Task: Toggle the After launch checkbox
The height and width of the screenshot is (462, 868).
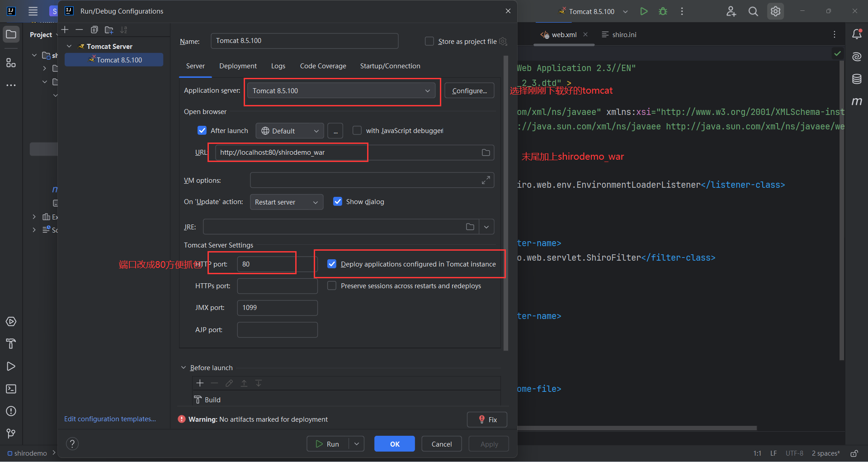Action: (202, 131)
